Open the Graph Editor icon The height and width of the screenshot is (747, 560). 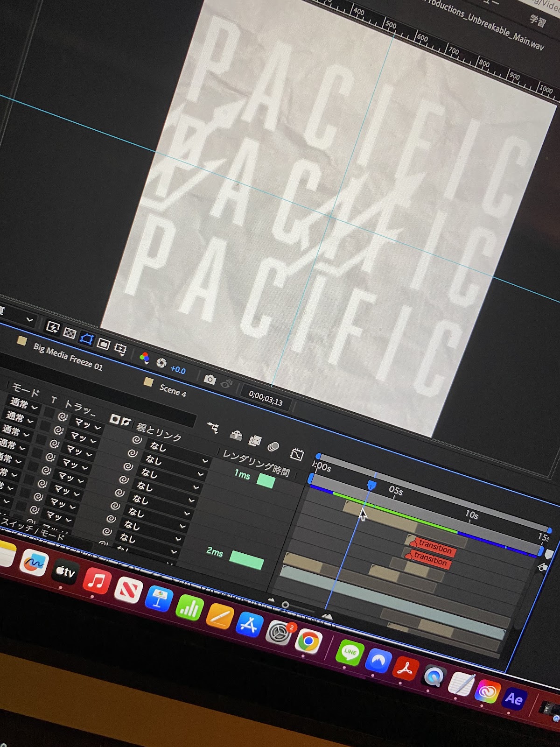point(297,454)
